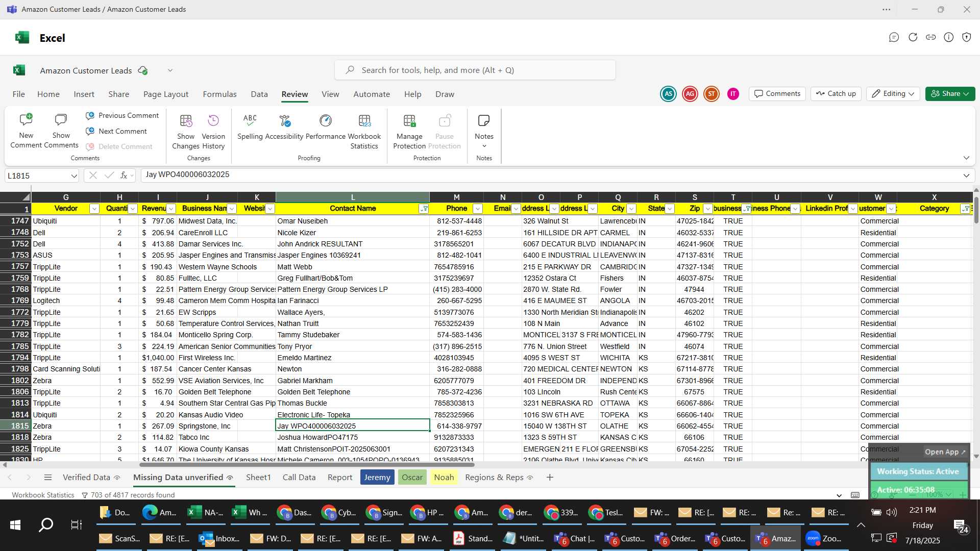The width and height of the screenshot is (980, 551).
Task: Open Phone column filter dropdown
Action: point(477,209)
